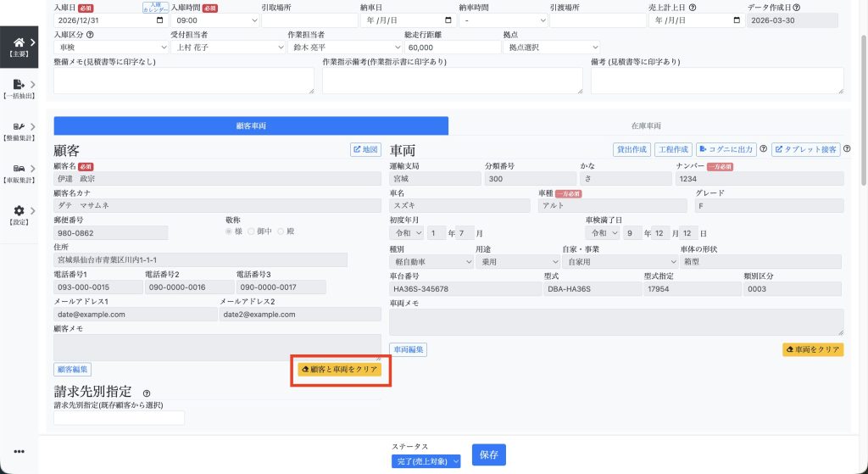Click the 顧客と車両をクリア button
This screenshot has width=868, height=474.
coord(339,370)
